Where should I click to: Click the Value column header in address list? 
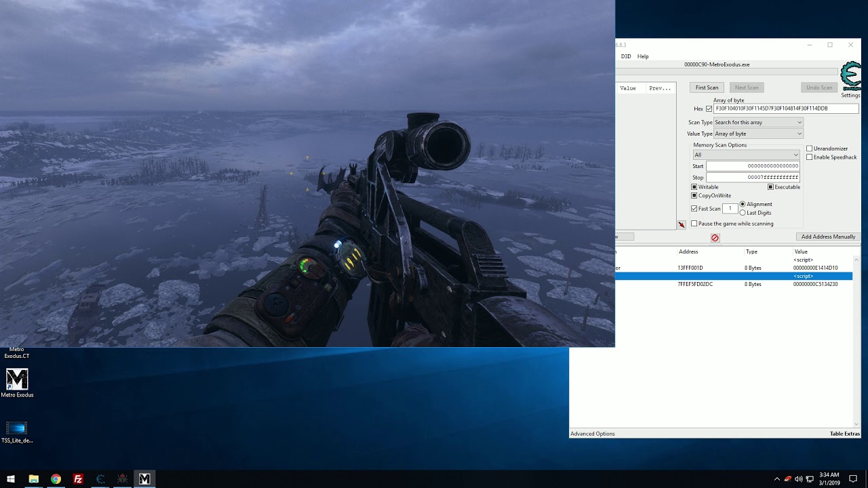801,251
